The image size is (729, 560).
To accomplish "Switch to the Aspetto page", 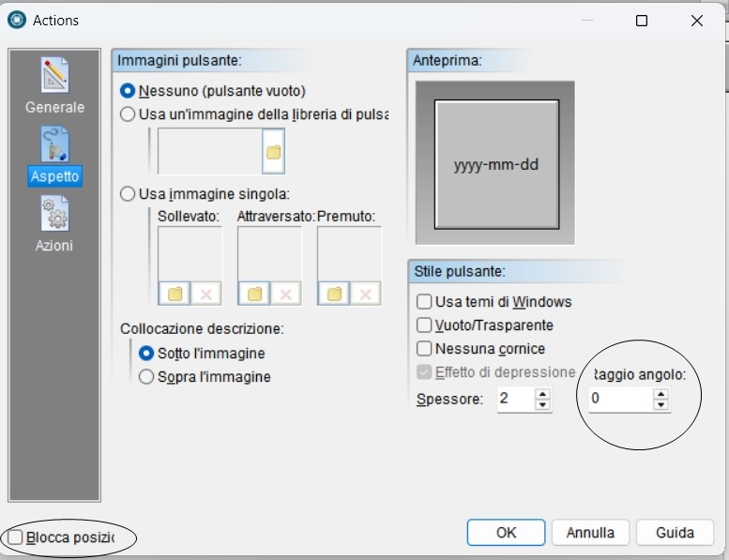I will click(54, 157).
